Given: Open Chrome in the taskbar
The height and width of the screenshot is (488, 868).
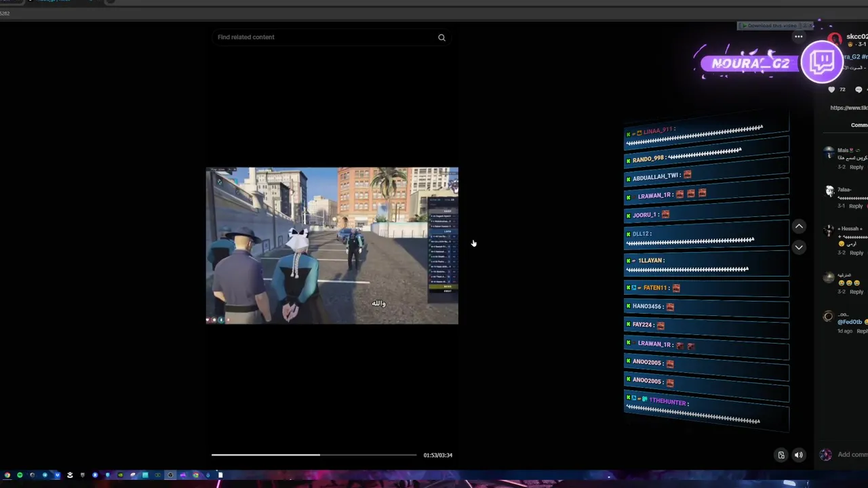Looking at the screenshot, I should [x=7, y=475].
